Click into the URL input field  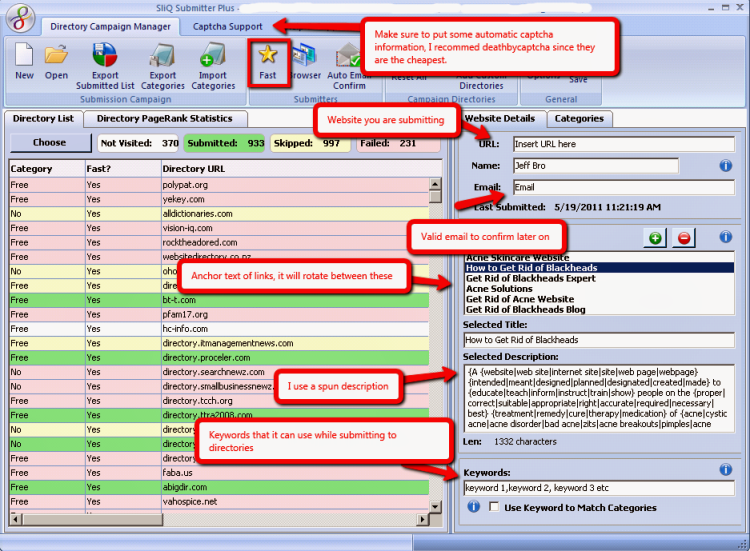(x=624, y=144)
